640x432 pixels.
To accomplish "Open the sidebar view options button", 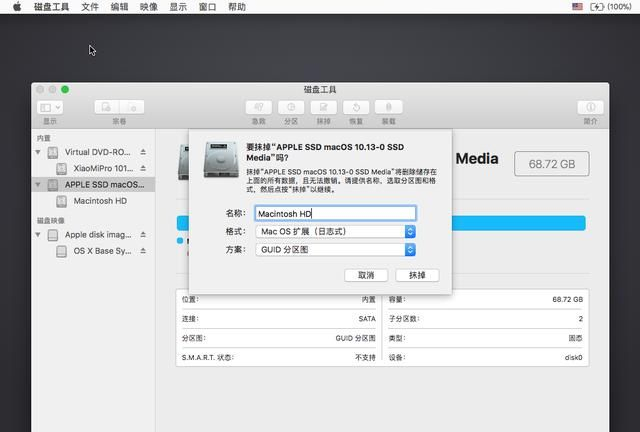I will pos(50,107).
